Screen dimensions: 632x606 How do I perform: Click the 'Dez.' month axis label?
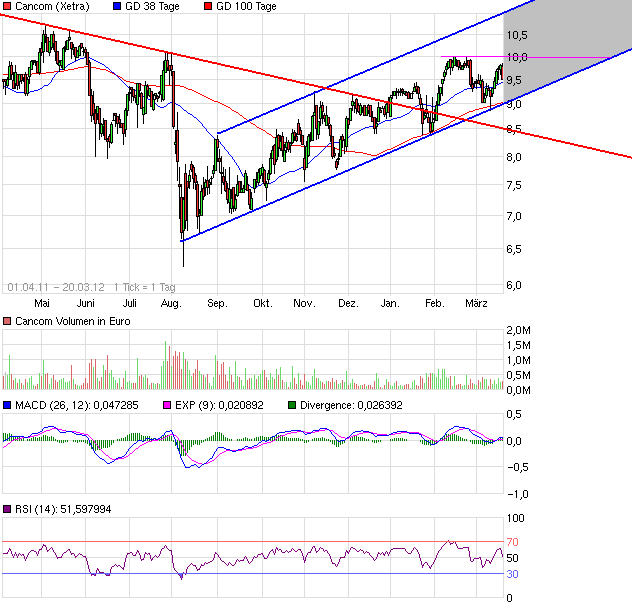(x=348, y=303)
